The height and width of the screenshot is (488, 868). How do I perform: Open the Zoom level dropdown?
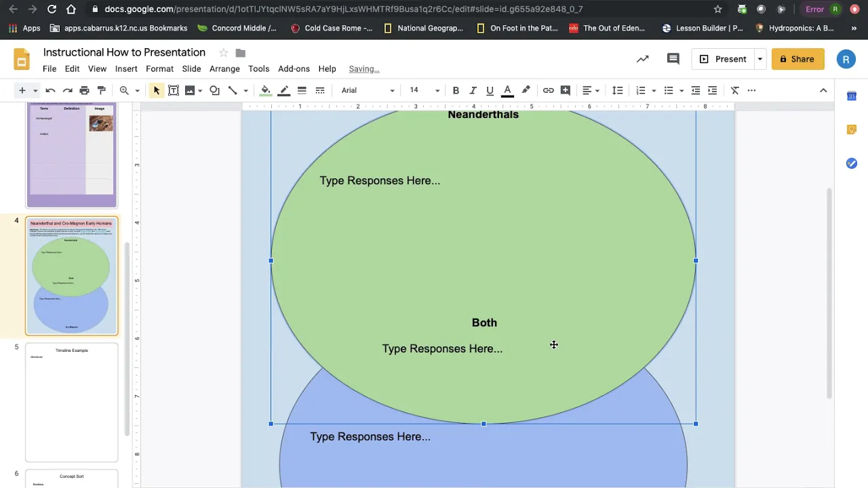pyautogui.click(x=136, y=90)
